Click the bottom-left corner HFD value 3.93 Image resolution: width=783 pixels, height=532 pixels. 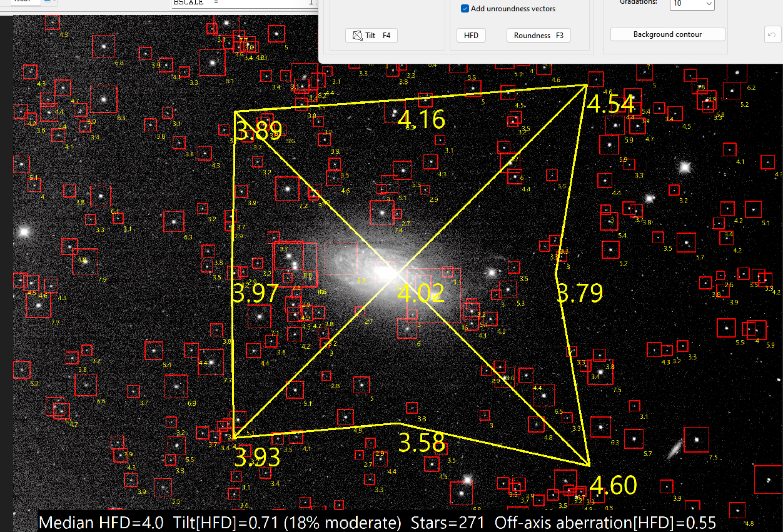[x=257, y=458]
